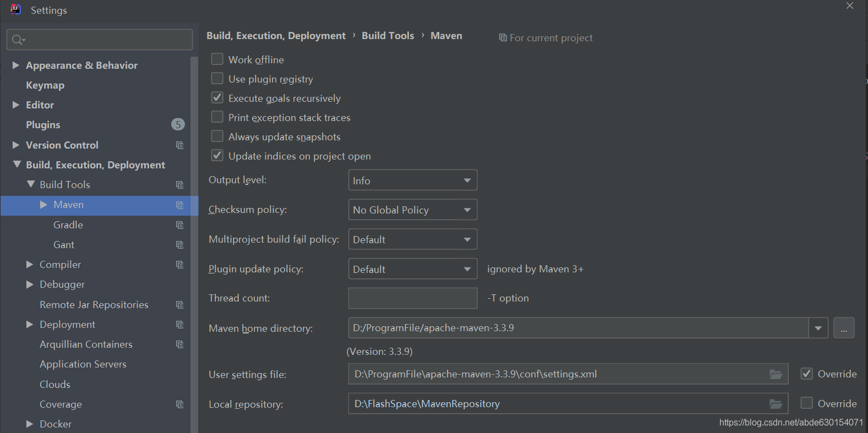Select Gradle settings
Image resolution: width=868 pixels, height=433 pixels.
(68, 225)
